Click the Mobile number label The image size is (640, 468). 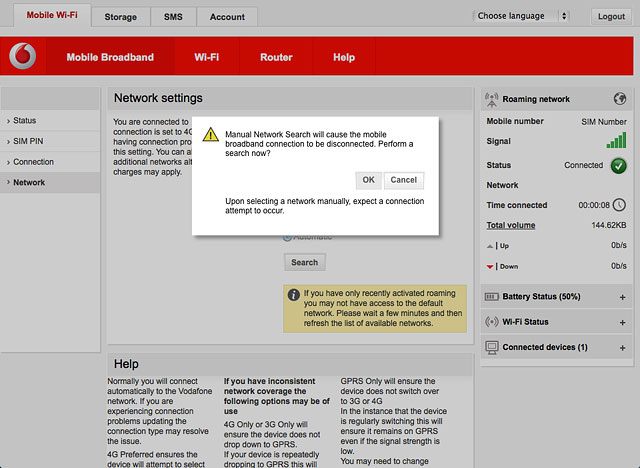coord(515,121)
